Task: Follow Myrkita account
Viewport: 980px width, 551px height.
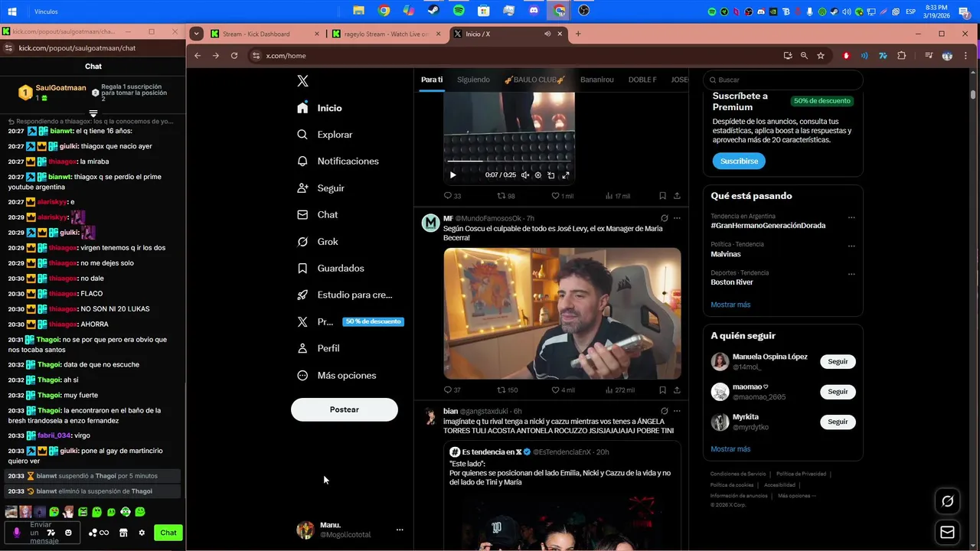Action: [x=838, y=422]
